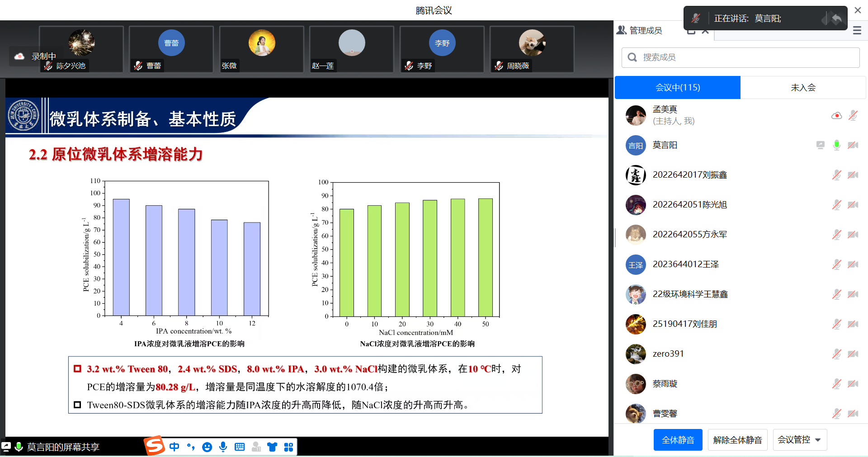This screenshot has height=457, width=868.
Task: Toggle 2022642017刘振鑫's muted microphone
Action: click(x=837, y=175)
